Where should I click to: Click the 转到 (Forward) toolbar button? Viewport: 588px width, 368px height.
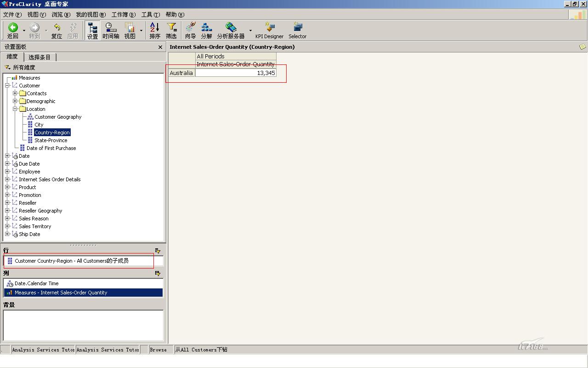pyautogui.click(x=34, y=31)
